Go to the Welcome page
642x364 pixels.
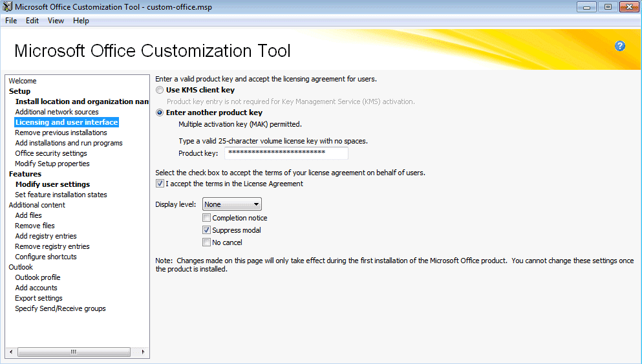pos(23,81)
